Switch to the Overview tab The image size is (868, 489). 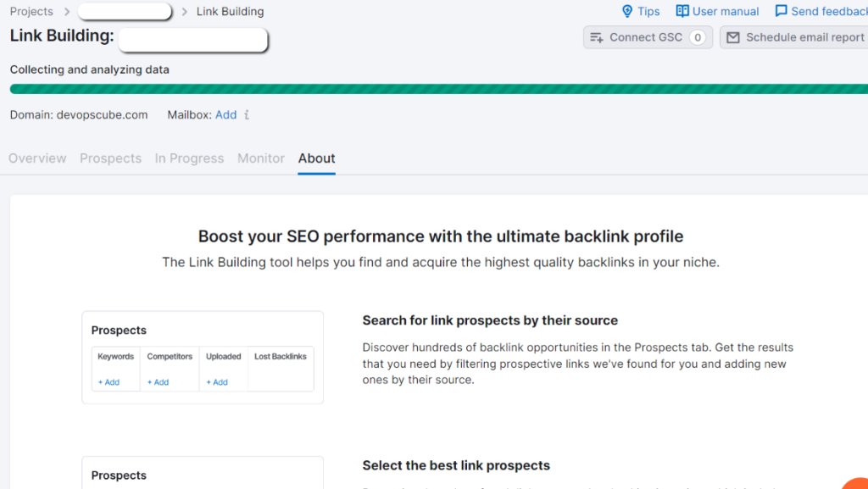tap(37, 158)
